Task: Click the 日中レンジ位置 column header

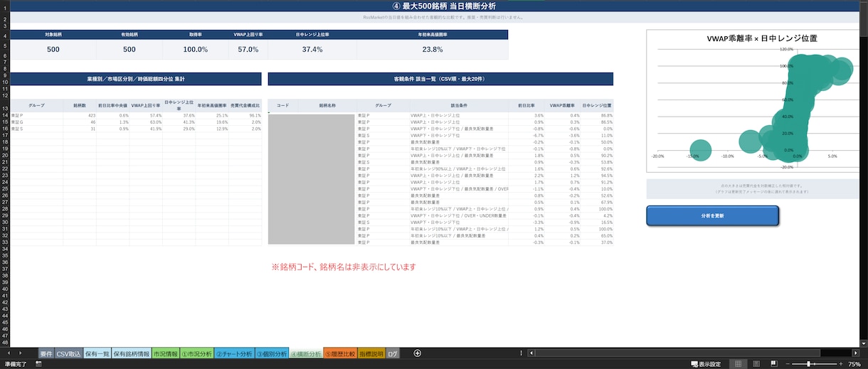Action: coord(596,105)
